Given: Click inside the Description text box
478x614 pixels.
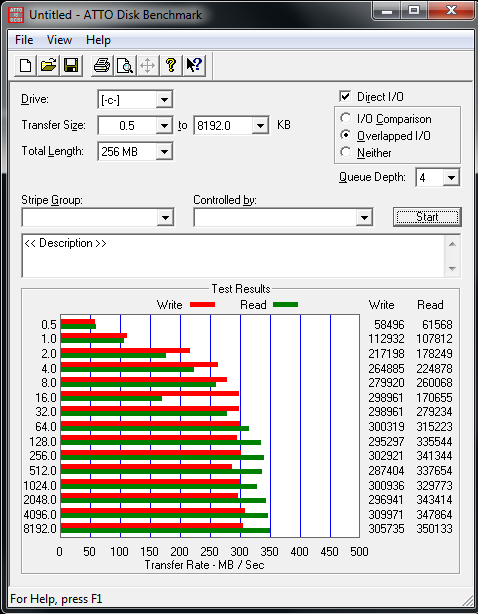Looking at the screenshot, I should 234,256.
